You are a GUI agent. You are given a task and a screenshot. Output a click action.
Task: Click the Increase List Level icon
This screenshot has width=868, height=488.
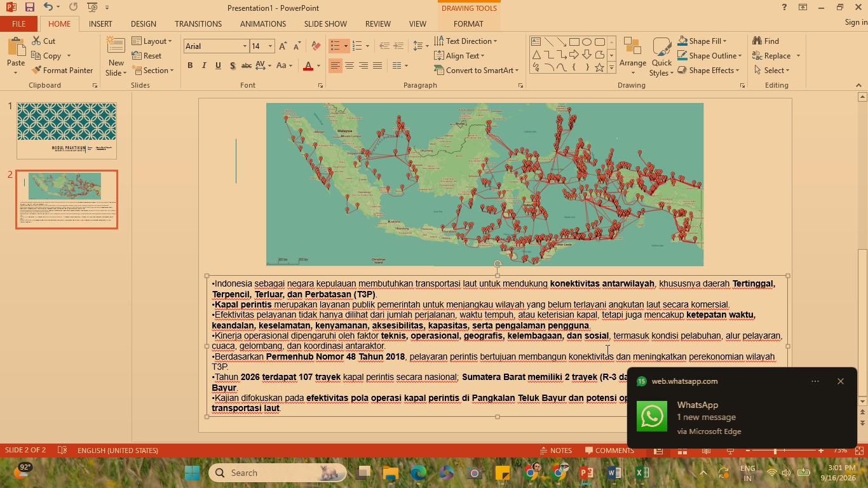pos(398,46)
